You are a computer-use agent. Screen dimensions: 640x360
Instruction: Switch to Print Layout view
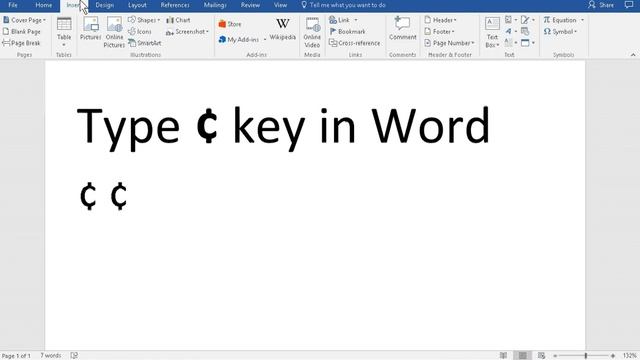point(522,356)
